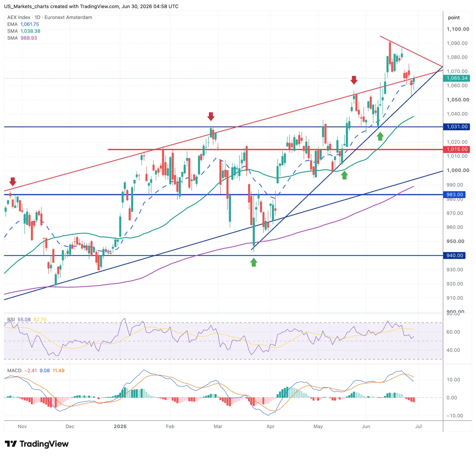This screenshot has height=456, width=476.
Task: Click the "point" label above the price axis
Action: pos(454,17)
